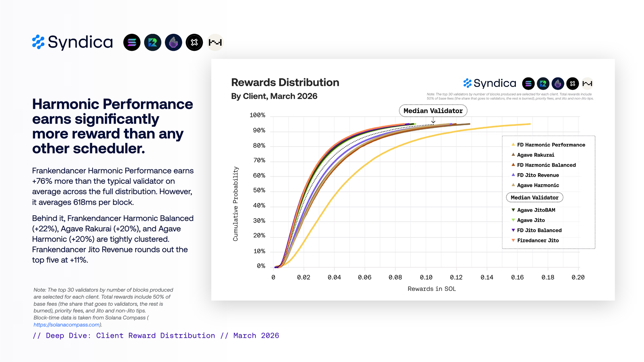Select Agave JitoBAM legend entry
The height and width of the screenshot is (362, 644).
pyautogui.click(x=536, y=210)
